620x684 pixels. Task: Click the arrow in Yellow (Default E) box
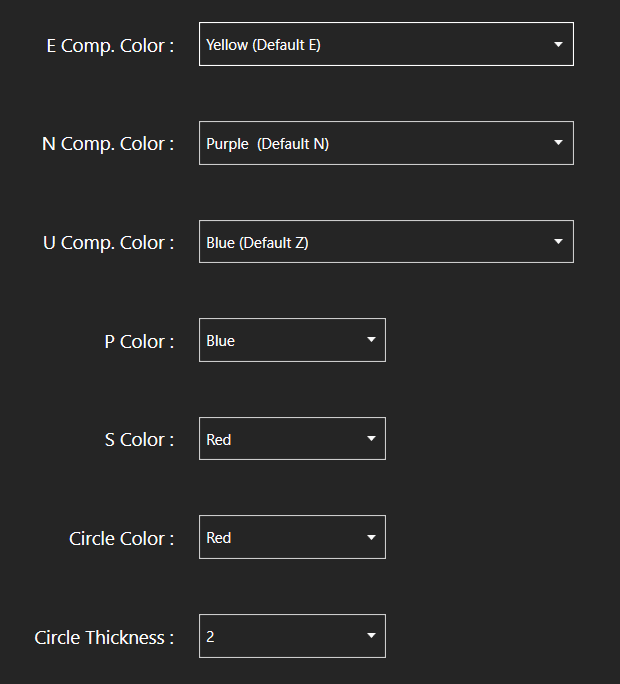tap(558, 44)
